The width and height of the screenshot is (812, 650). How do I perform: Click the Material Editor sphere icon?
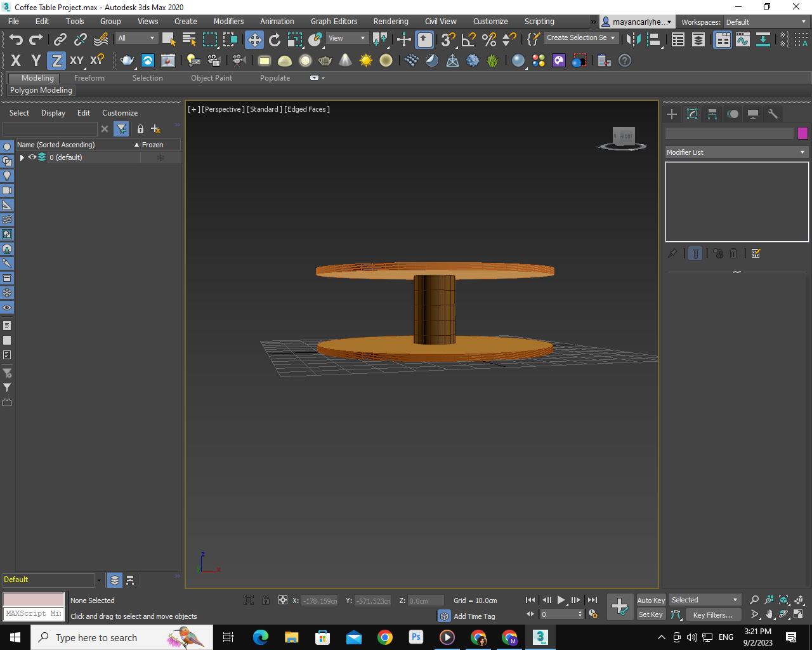point(518,60)
